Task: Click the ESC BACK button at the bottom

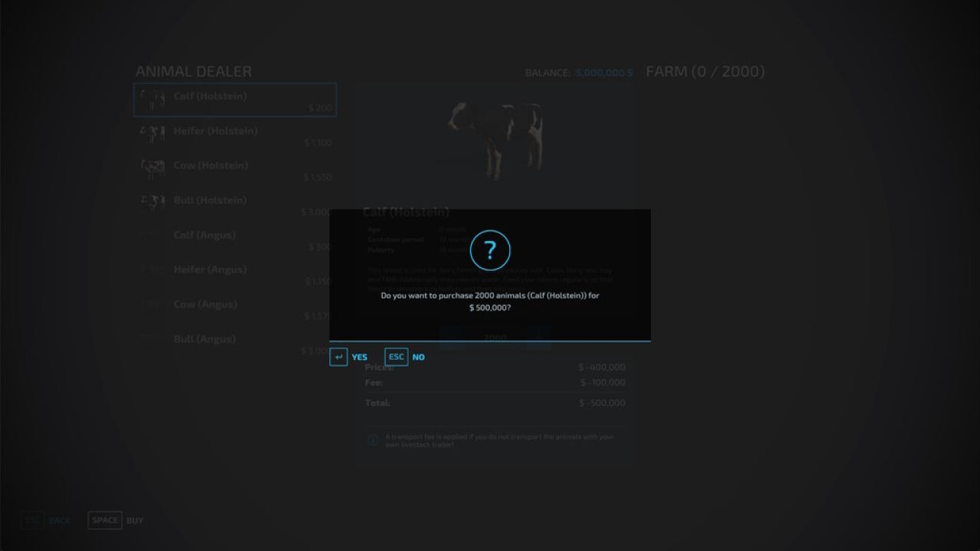Action: pos(46,520)
